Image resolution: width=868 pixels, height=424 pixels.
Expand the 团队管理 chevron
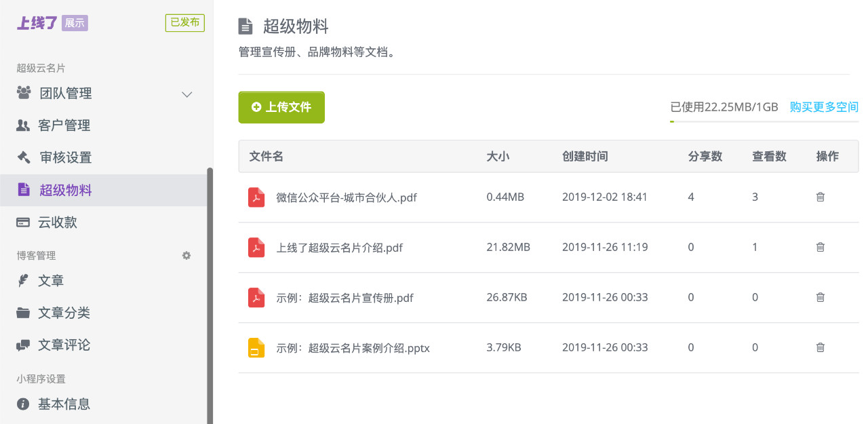click(187, 94)
